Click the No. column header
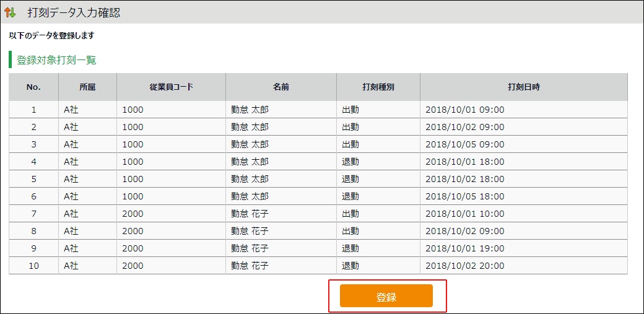The width and height of the screenshot is (644, 314). click(33, 87)
